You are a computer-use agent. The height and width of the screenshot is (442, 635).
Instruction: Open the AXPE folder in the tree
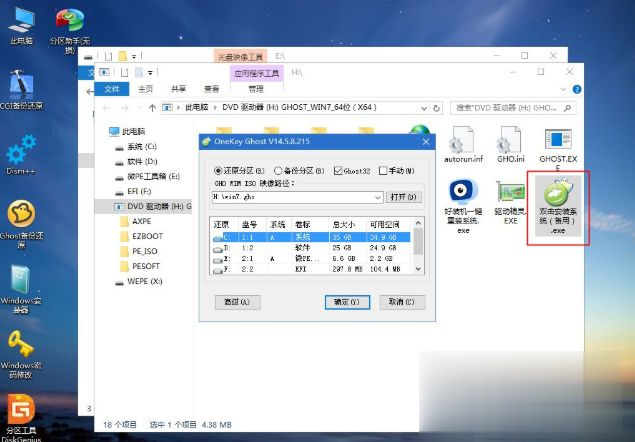click(136, 221)
